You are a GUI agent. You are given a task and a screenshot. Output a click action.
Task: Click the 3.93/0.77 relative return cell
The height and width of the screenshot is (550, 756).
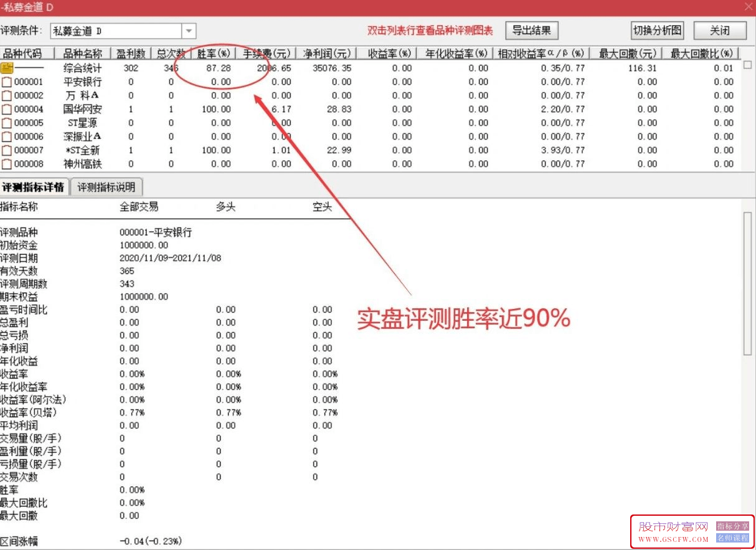(563, 150)
